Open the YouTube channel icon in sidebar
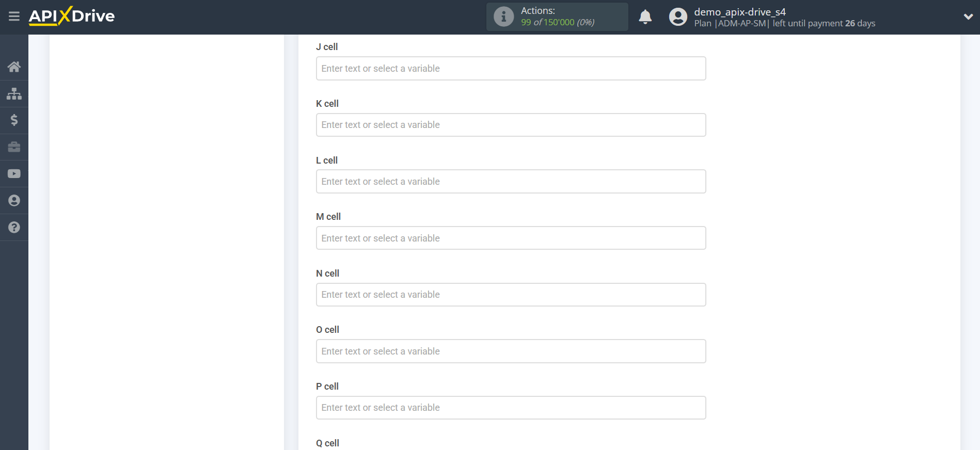Screen dimensions: 980x450 [x=14, y=173]
